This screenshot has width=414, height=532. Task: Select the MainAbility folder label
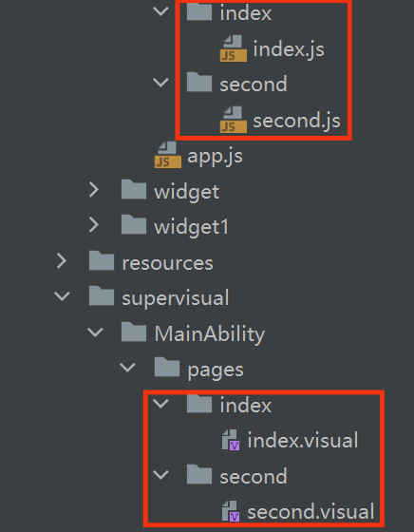210,334
